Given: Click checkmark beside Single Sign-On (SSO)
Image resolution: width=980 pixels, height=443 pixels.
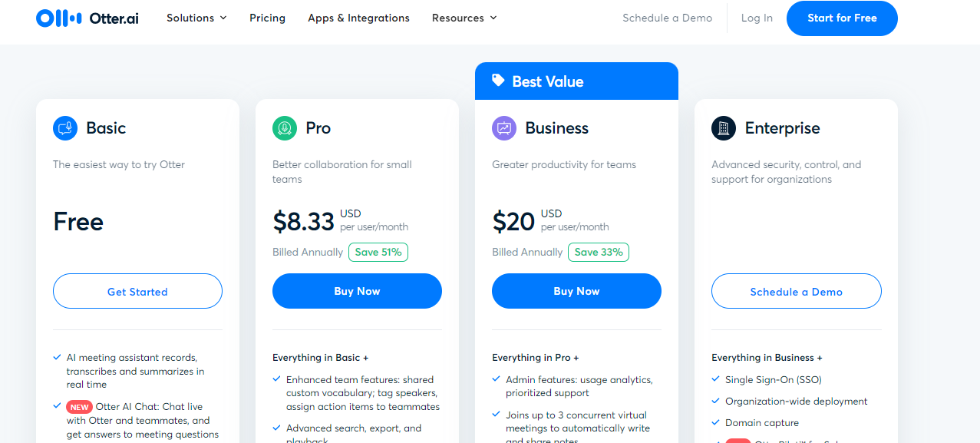Looking at the screenshot, I should [716, 379].
